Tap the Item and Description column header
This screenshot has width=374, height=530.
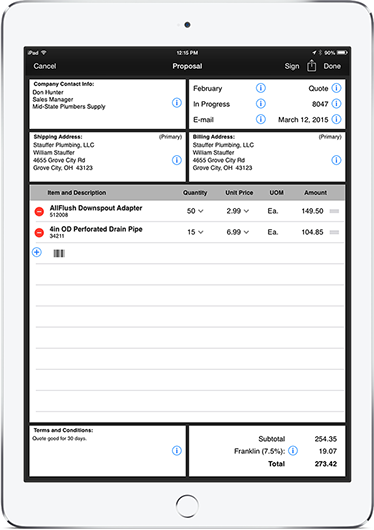click(x=76, y=193)
